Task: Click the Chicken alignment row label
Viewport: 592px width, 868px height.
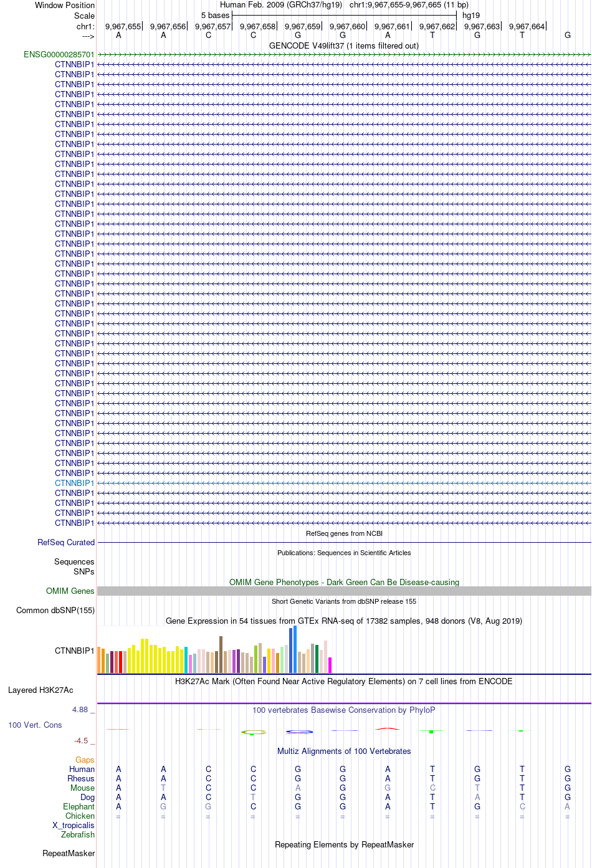Action: 80,816
